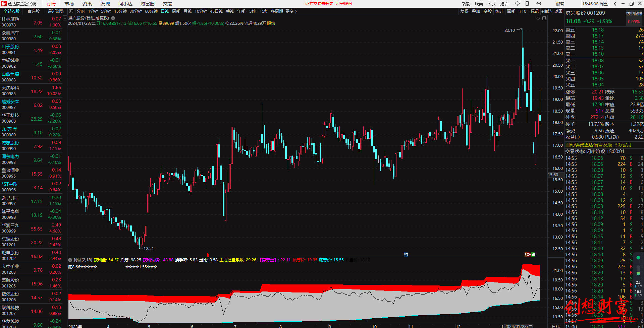The width and height of the screenshot is (644, 328).
Task: Select the 全部A股 list tab
Action: click(x=11, y=11)
